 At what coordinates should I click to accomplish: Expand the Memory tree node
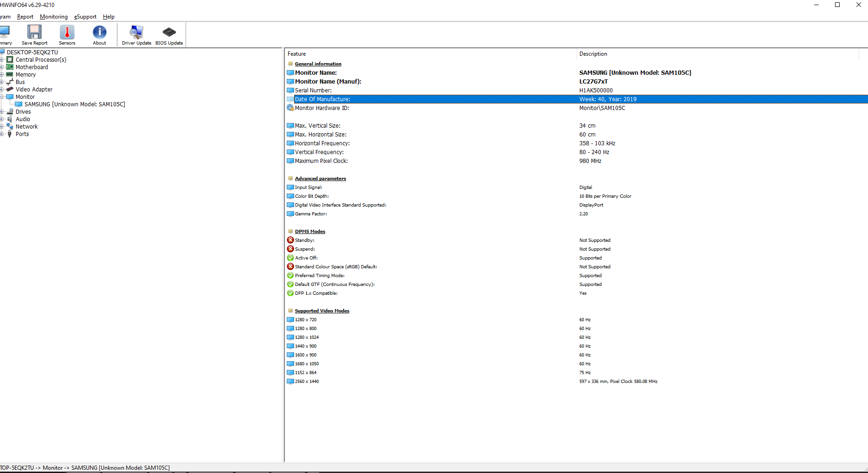click(x=2, y=74)
